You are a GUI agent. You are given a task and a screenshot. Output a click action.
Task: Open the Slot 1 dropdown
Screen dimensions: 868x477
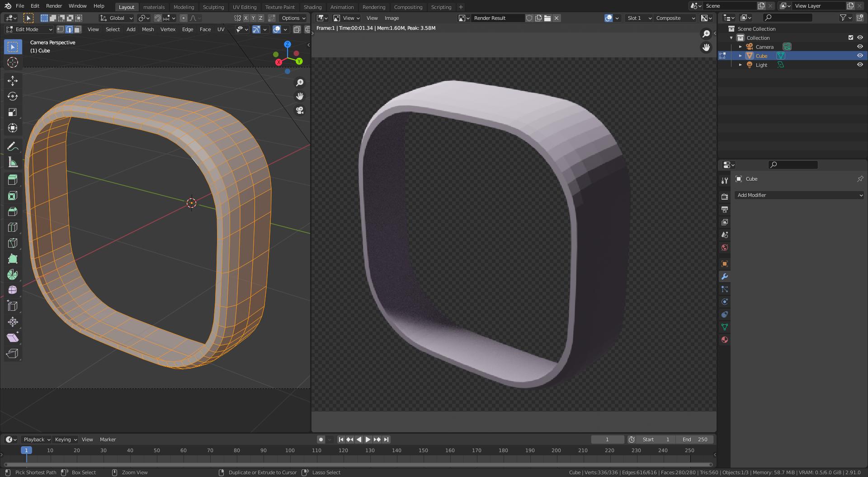(639, 18)
